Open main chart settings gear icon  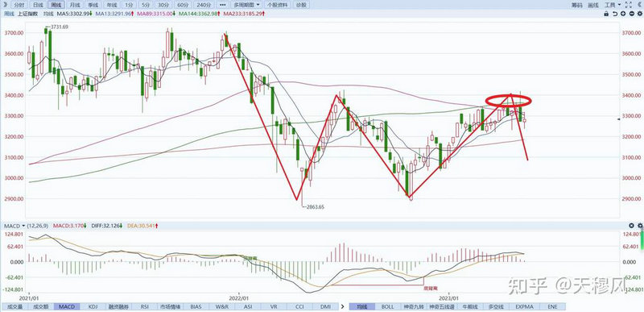(x=640, y=14)
